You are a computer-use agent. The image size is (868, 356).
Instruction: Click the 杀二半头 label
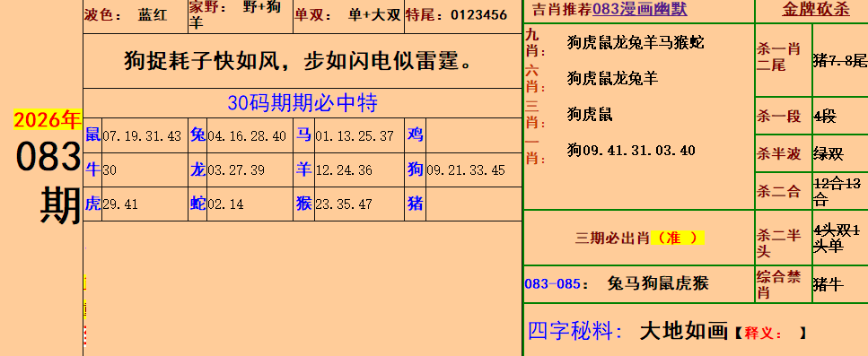pyautogui.click(x=778, y=243)
